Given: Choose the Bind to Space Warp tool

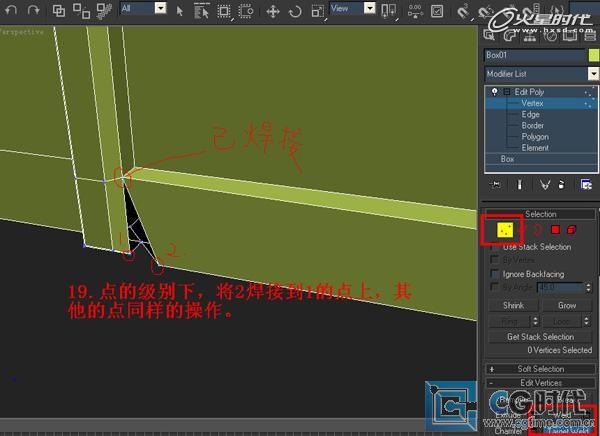Looking at the screenshot, I should [104, 11].
